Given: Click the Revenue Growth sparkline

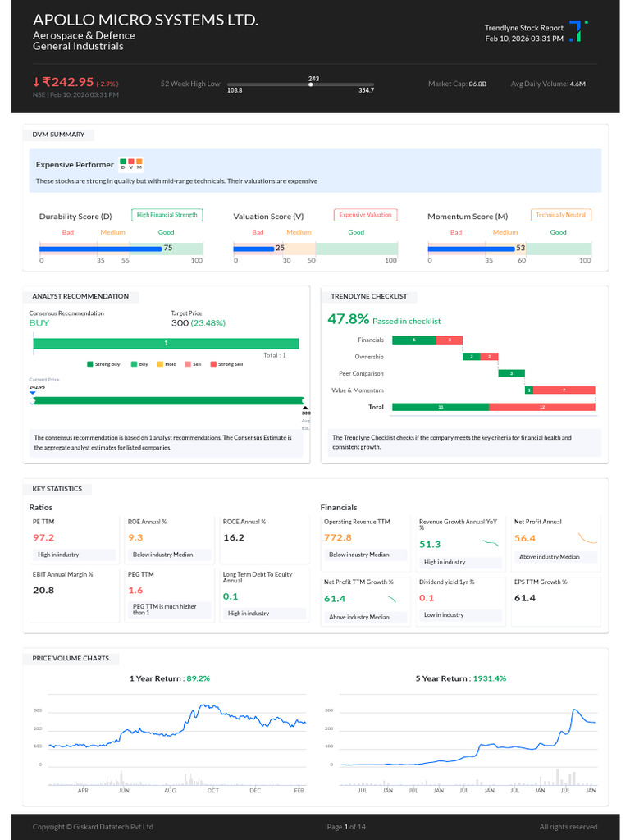Looking at the screenshot, I should (x=491, y=543).
